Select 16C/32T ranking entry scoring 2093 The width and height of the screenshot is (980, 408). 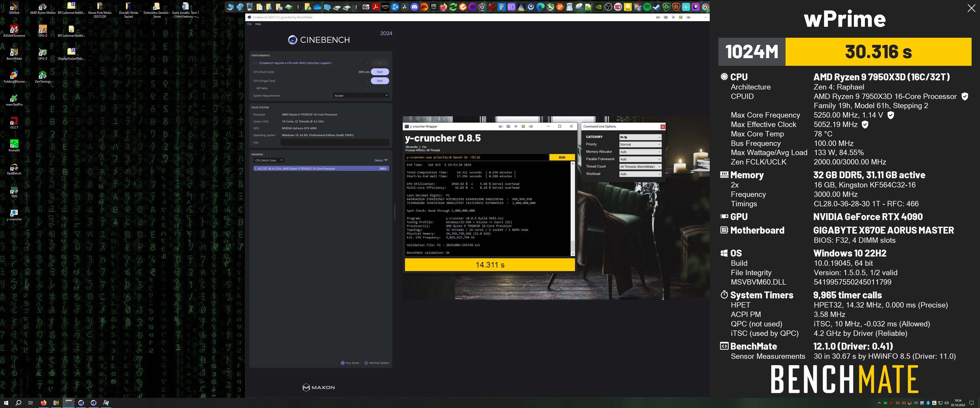pos(321,169)
